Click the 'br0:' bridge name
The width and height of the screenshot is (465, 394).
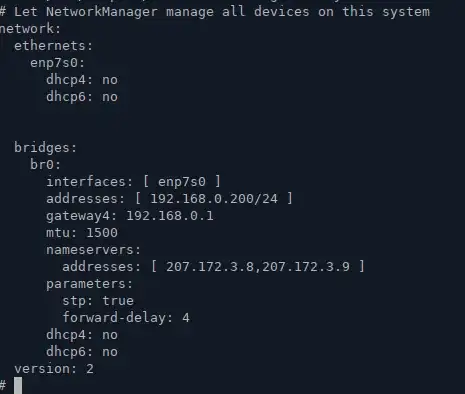pyautogui.click(x=46, y=164)
